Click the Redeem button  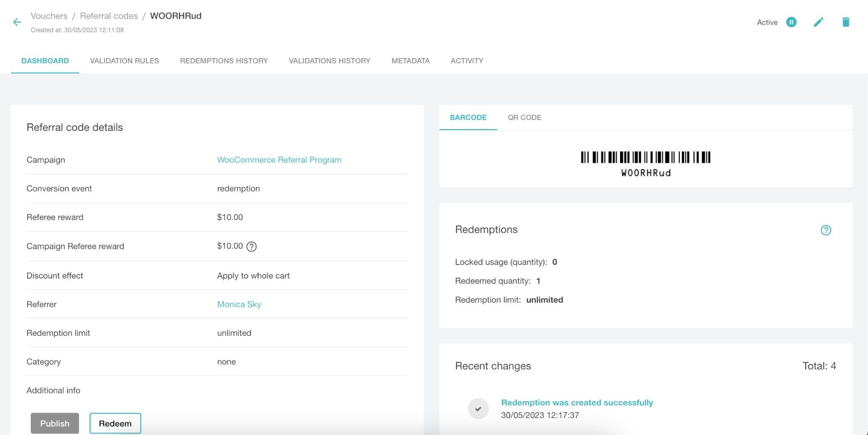click(x=115, y=424)
